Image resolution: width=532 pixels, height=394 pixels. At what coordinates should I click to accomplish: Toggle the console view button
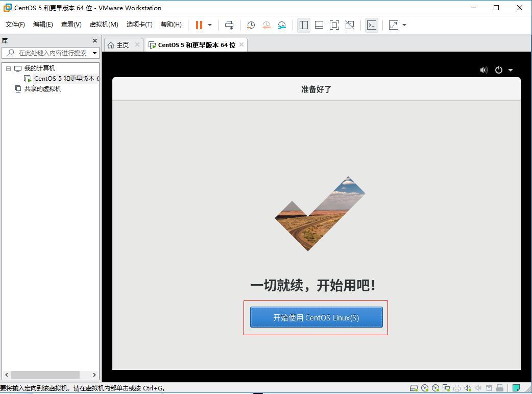point(372,25)
